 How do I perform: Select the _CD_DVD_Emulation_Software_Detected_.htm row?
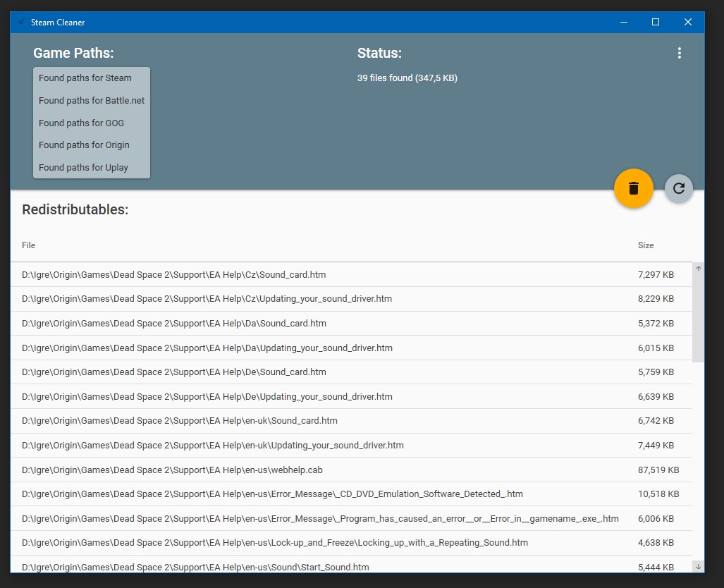point(351,494)
